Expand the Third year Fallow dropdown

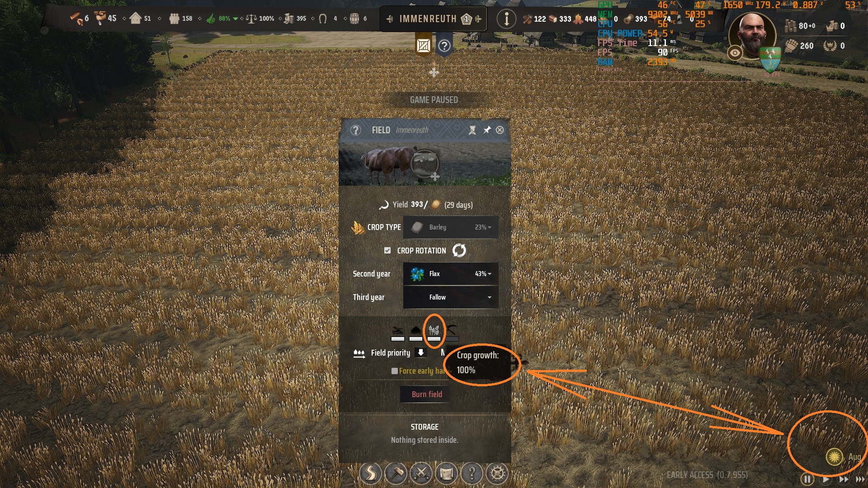click(x=451, y=297)
